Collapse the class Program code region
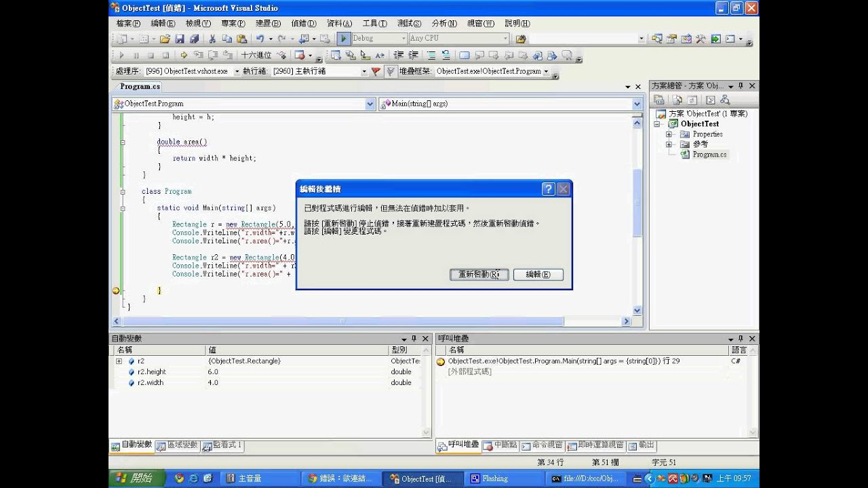The image size is (868, 488). (x=123, y=192)
